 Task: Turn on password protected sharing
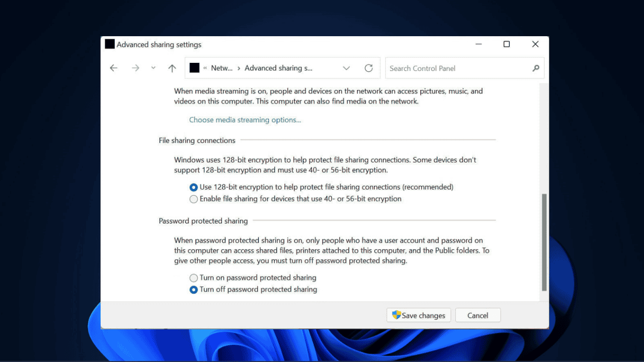[194, 278]
